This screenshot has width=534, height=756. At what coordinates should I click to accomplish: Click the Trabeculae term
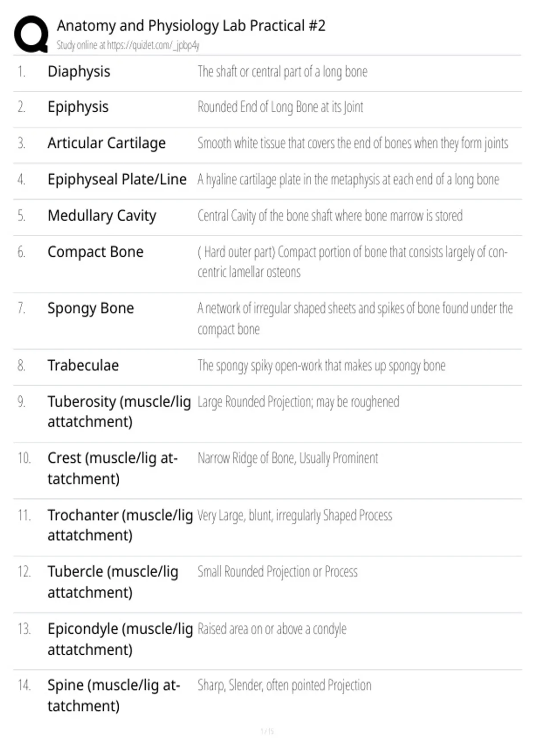(83, 365)
